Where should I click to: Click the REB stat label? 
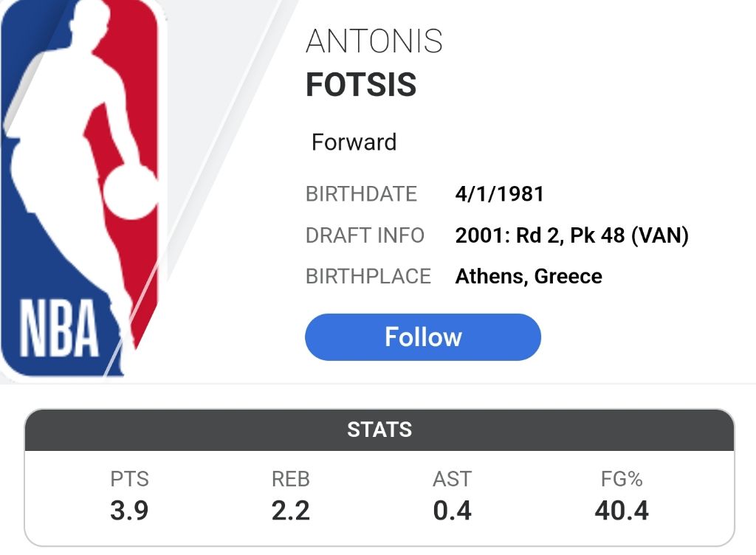coord(291,479)
